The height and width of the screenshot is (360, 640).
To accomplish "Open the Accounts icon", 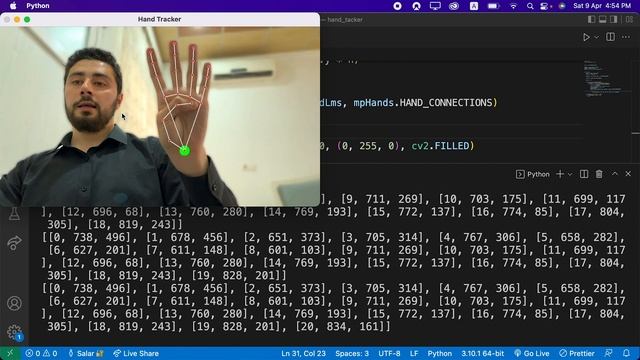I will coord(14,303).
